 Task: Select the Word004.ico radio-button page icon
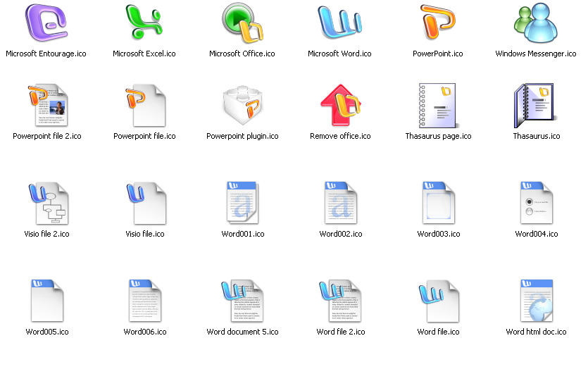(537, 203)
